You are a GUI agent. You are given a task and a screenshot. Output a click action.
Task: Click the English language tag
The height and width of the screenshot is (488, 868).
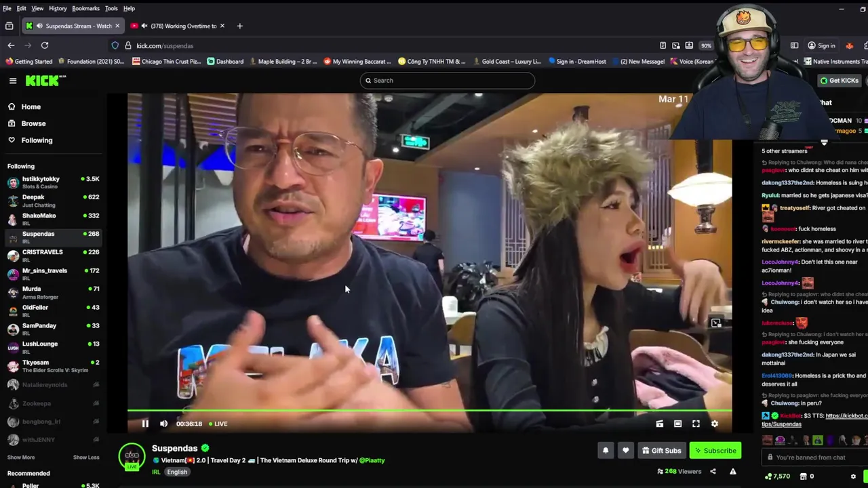click(x=177, y=472)
